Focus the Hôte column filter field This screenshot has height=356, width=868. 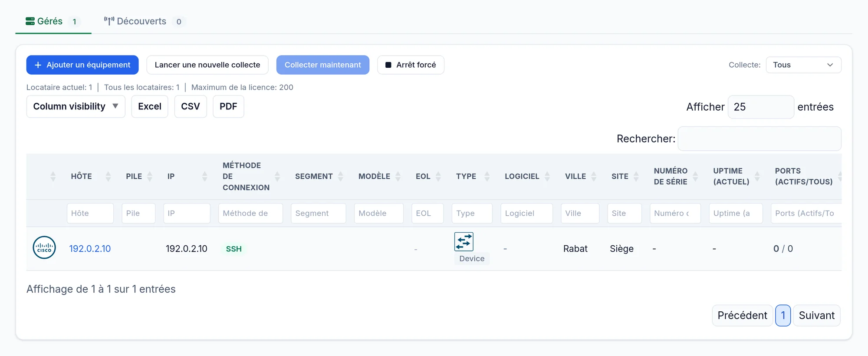coord(90,213)
